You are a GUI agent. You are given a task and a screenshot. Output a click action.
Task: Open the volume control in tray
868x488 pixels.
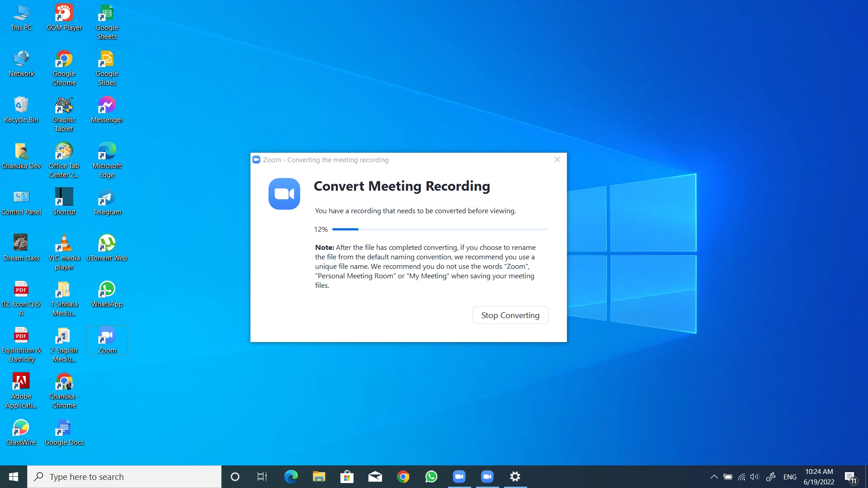pos(754,477)
